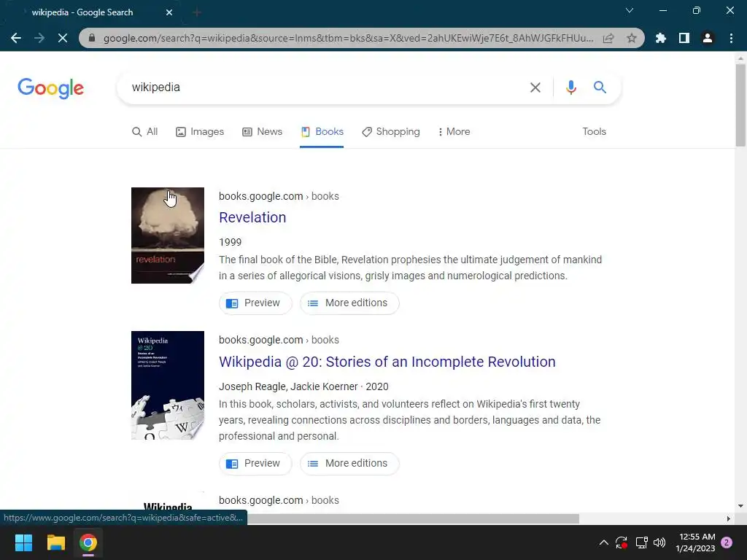Preview the Revelation book

255,303
